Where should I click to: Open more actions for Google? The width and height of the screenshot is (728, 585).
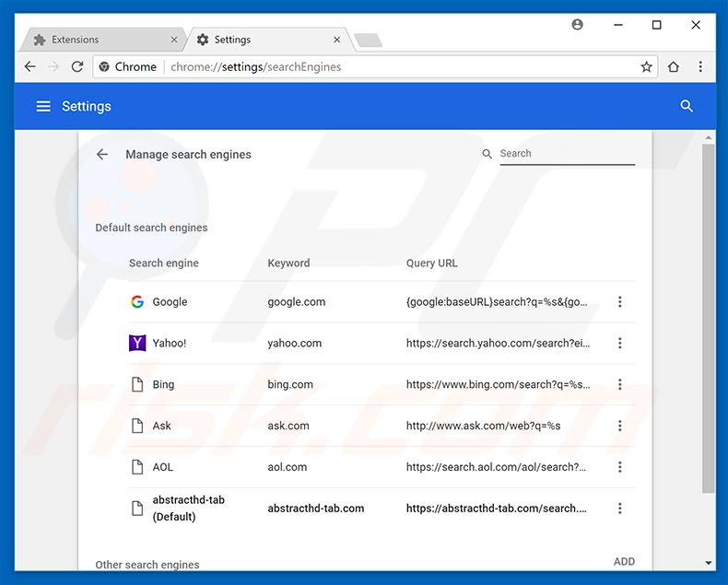pyautogui.click(x=619, y=302)
